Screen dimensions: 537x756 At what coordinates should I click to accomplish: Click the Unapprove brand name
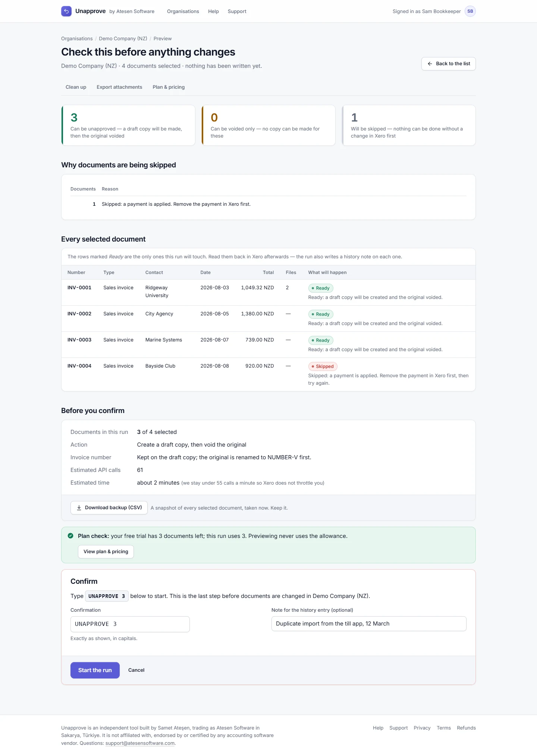tap(90, 11)
